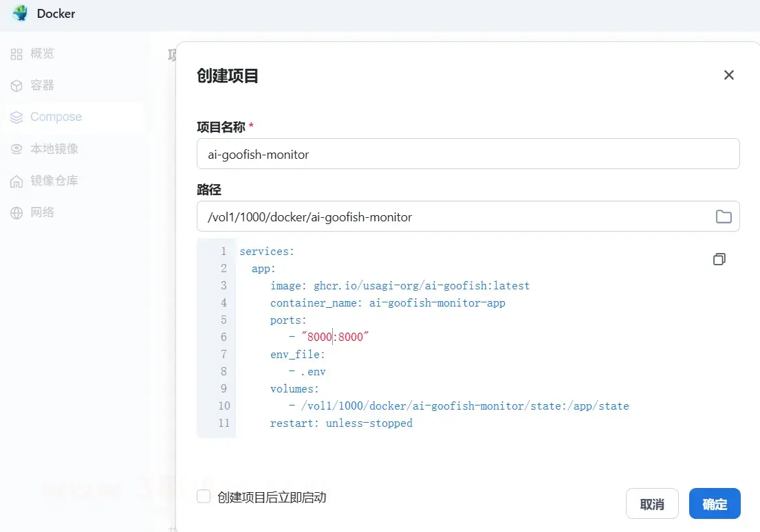The image size is (760, 532).
Task: Copy compose YAML with the copy icon
Action: pyautogui.click(x=719, y=259)
